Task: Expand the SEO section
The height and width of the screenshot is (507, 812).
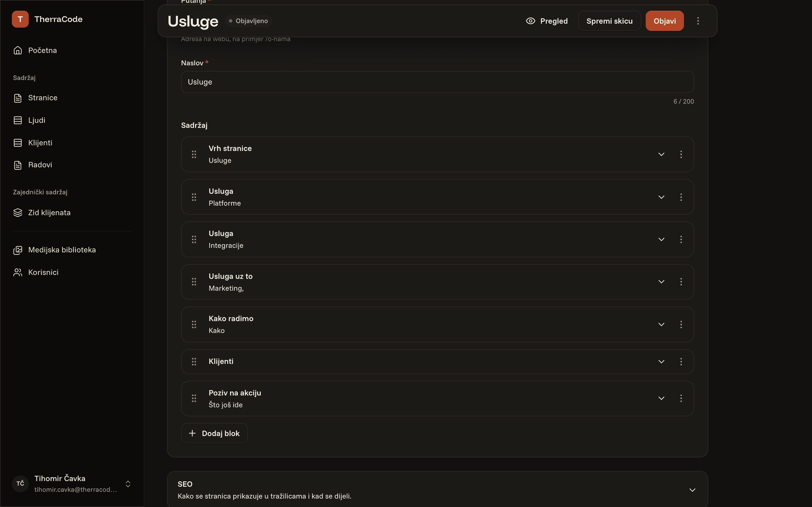Action: point(692,490)
